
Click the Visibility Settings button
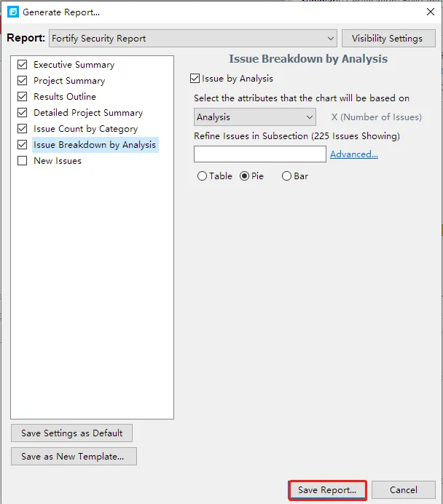click(x=388, y=39)
